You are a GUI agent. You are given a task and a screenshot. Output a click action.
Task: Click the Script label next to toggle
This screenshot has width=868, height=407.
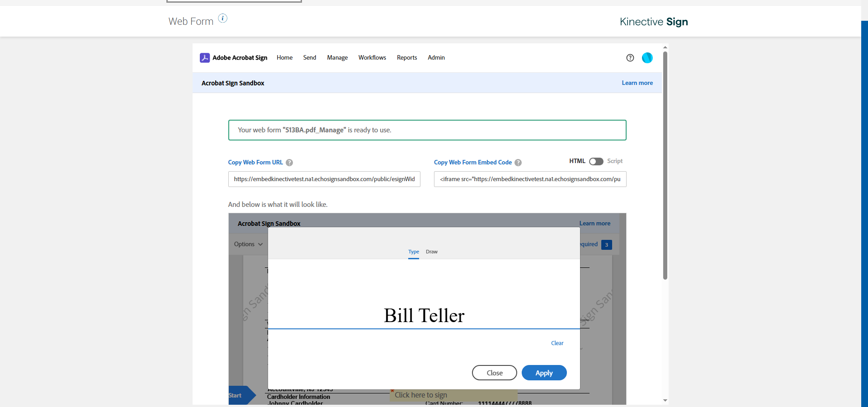point(615,161)
